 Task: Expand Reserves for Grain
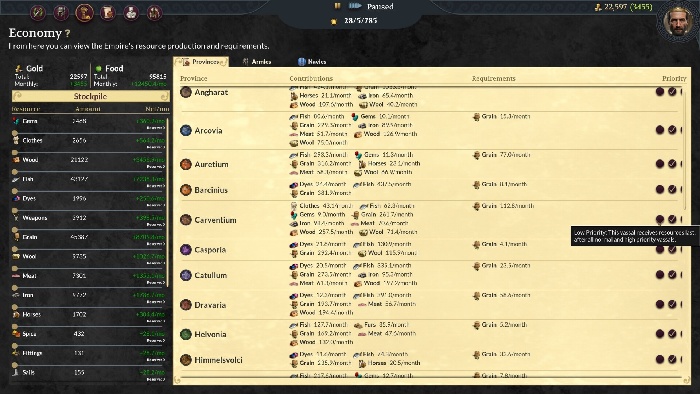(156, 244)
